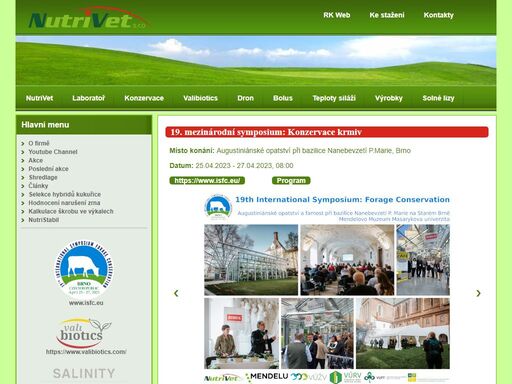
Task: Click the Salinity logo in sidebar
Action: pos(84,374)
